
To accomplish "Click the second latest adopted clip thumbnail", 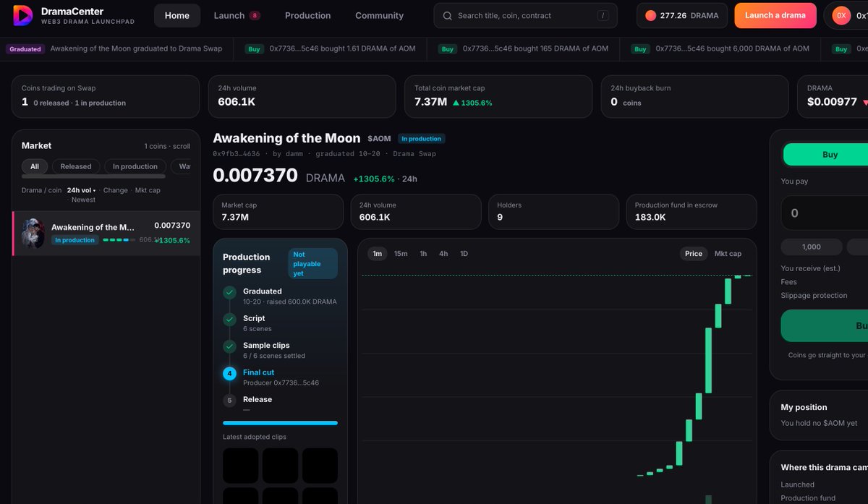I will pos(280,466).
